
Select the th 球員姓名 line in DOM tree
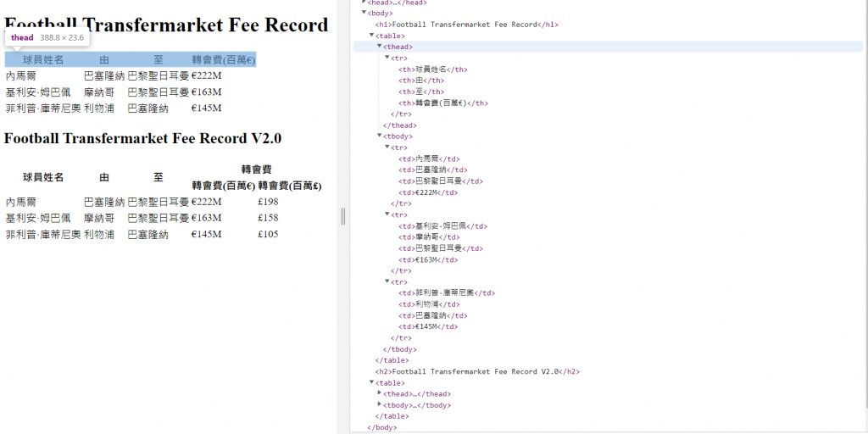point(433,70)
